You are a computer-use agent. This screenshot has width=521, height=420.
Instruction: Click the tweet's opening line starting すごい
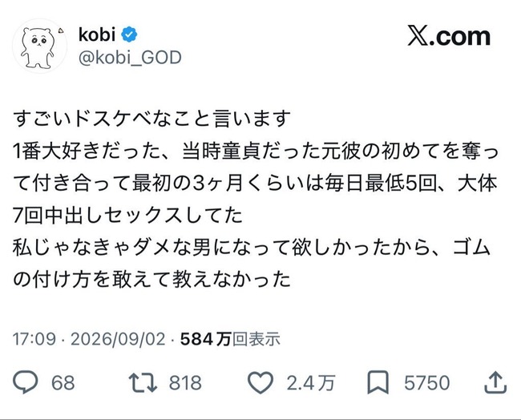151,119
